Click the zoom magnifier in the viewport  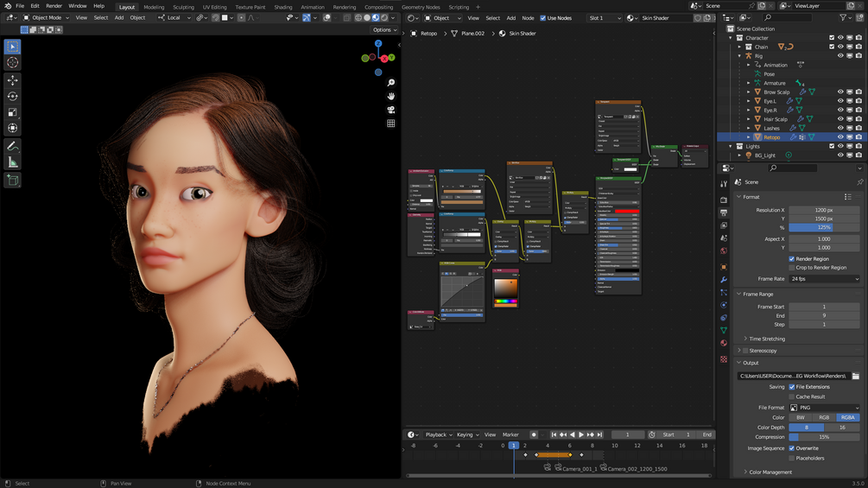[x=391, y=83]
